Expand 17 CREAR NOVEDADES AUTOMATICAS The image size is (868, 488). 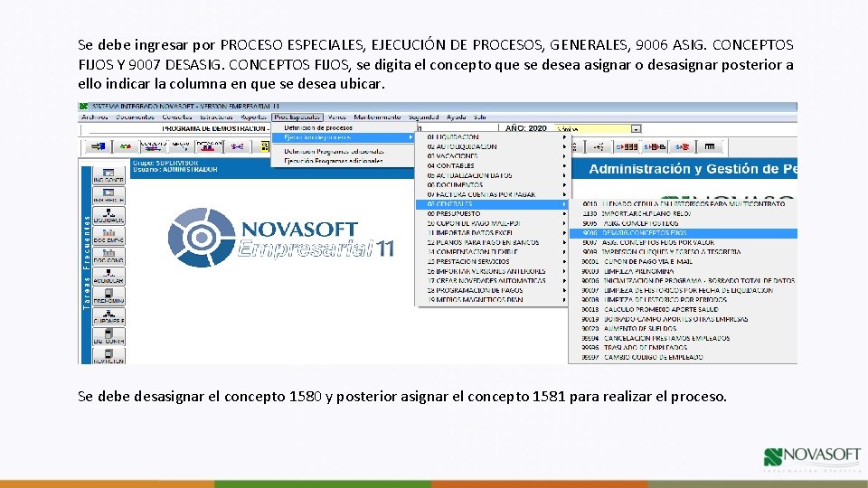coord(492,280)
